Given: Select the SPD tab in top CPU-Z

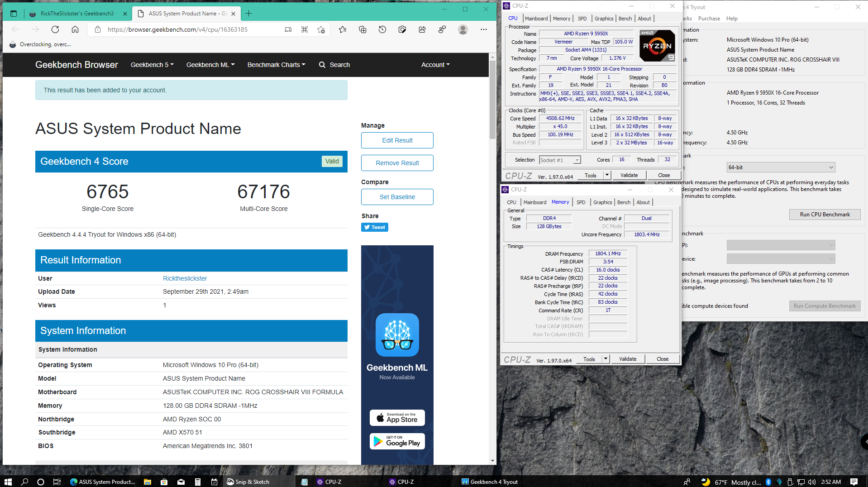Looking at the screenshot, I should click(582, 19).
